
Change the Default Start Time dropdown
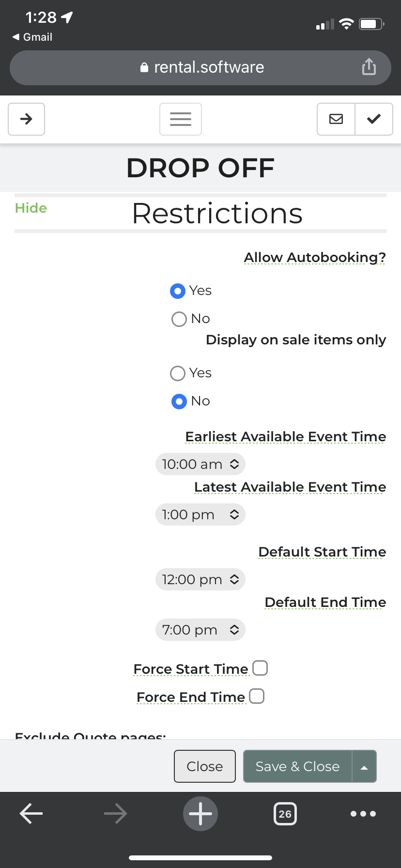pyautogui.click(x=200, y=580)
